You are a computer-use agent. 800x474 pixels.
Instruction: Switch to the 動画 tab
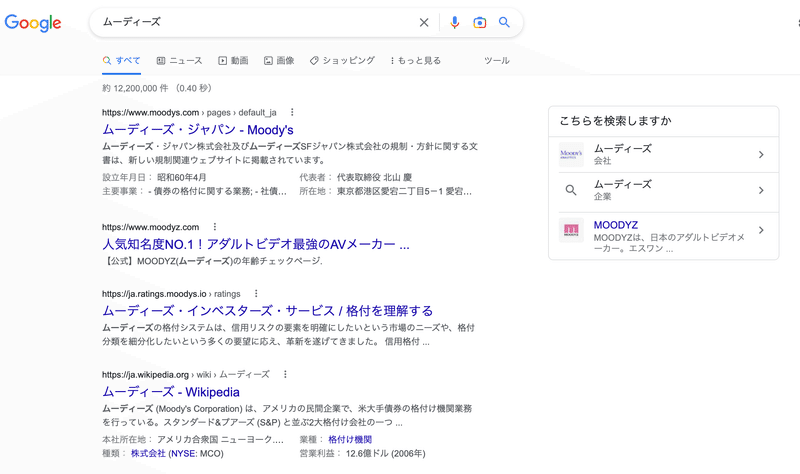click(x=233, y=60)
